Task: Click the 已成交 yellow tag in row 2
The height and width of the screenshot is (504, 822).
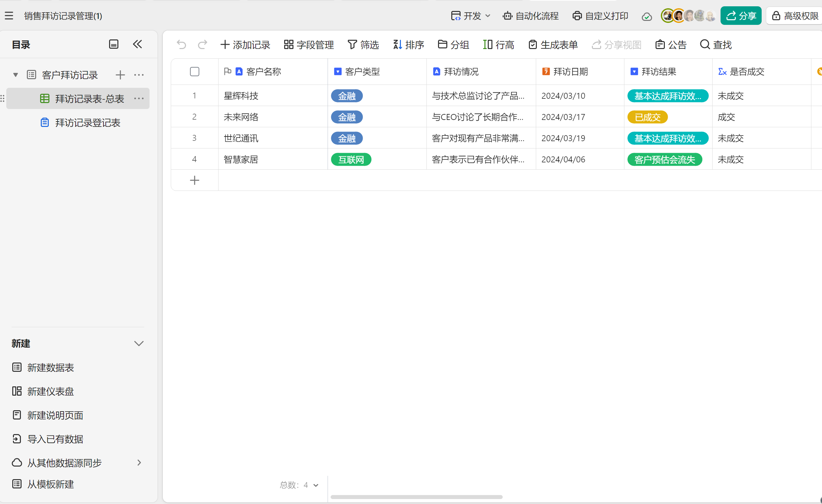Action: (x=647, y=117)
